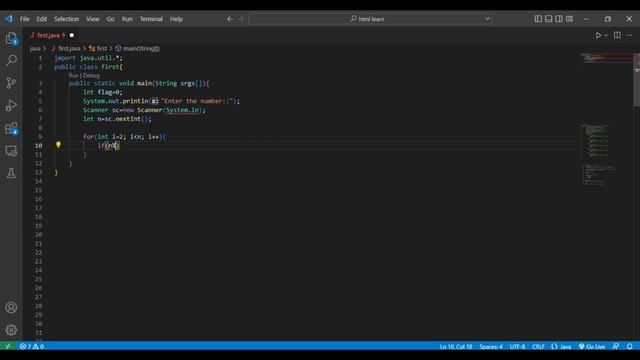Click the unsaved dot on first.java tab
Image resolution: width=640 pixels, height=360 pixels.
click(72, 36)
